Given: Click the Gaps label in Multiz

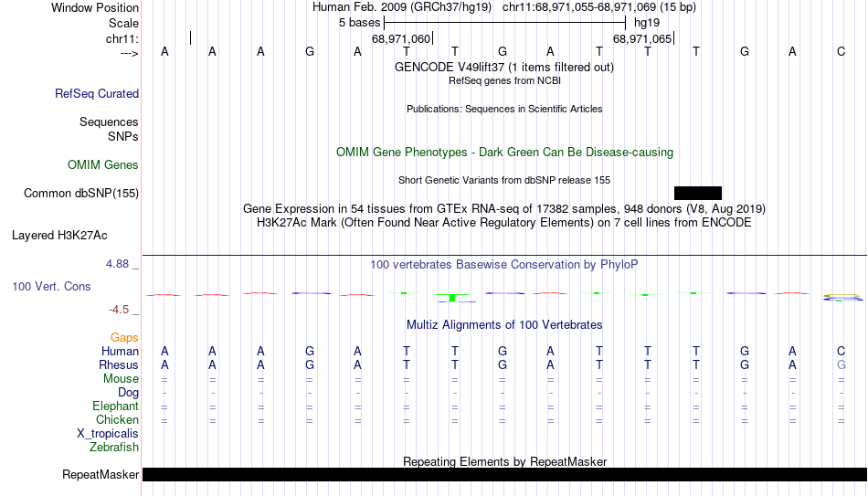Looking at the screenshot, I should (124, 338).
